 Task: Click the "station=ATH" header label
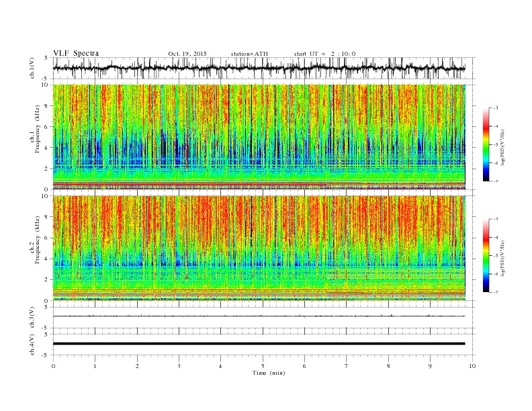tap(249, 54)
